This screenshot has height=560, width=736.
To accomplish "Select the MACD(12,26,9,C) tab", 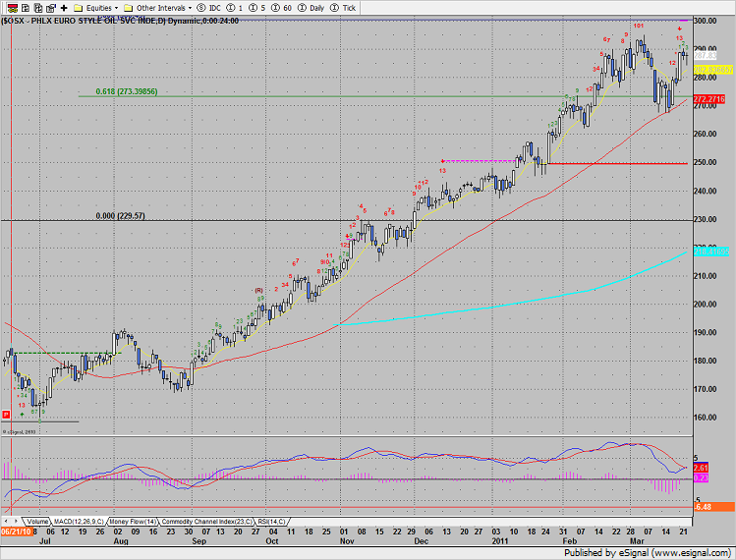I will pyautogui.click(x=79, y=522).
